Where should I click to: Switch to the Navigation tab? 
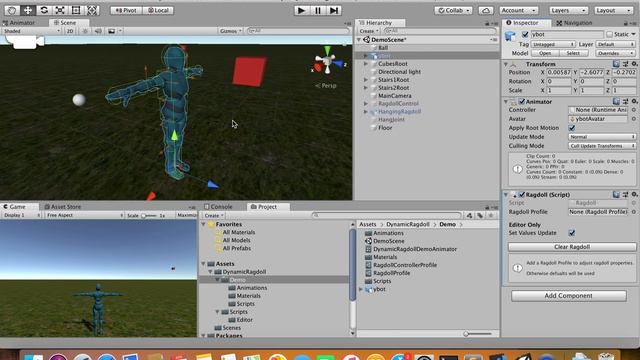coord(574,23)
